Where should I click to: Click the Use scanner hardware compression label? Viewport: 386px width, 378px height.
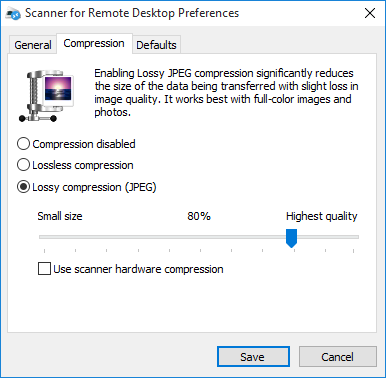(x=138, y=269)
